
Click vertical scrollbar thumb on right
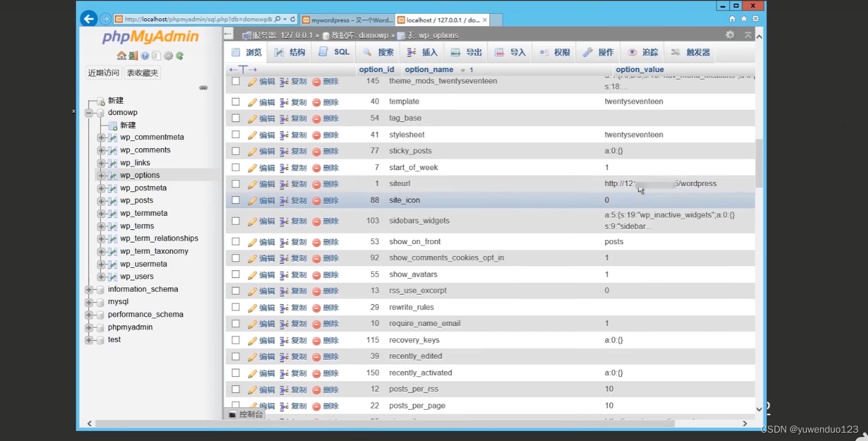(x=759, y=164)
